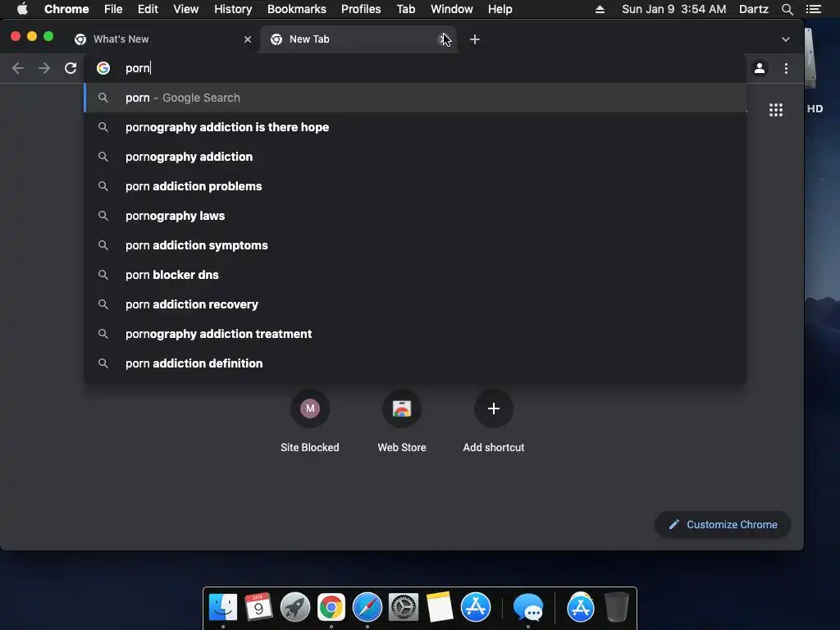Click the eject icon in menu bar

(x=600, y=9)
